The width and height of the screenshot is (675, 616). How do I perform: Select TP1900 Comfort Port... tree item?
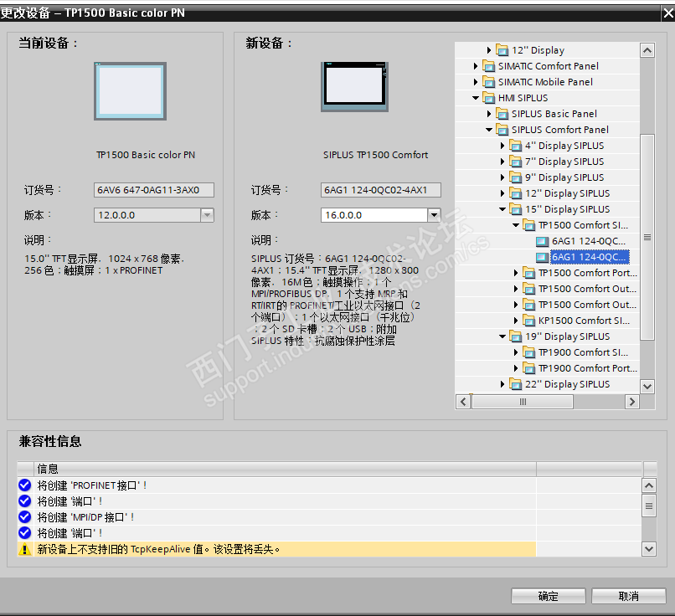(x=588, y=368)
